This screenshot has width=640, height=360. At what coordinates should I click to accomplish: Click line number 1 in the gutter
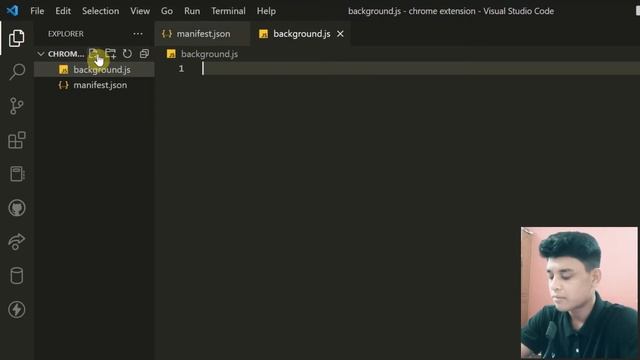pos(181,69)
